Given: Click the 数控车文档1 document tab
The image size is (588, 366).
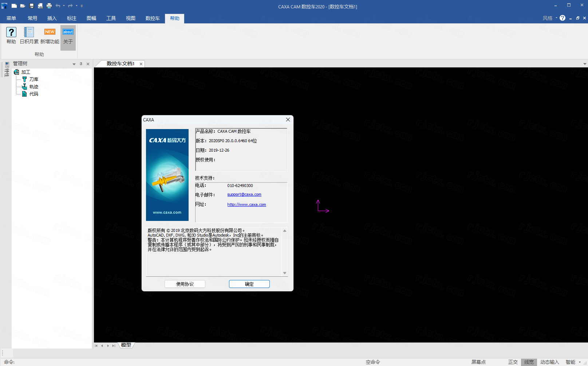Looking at the screenshot, I should tap(120, 64).
